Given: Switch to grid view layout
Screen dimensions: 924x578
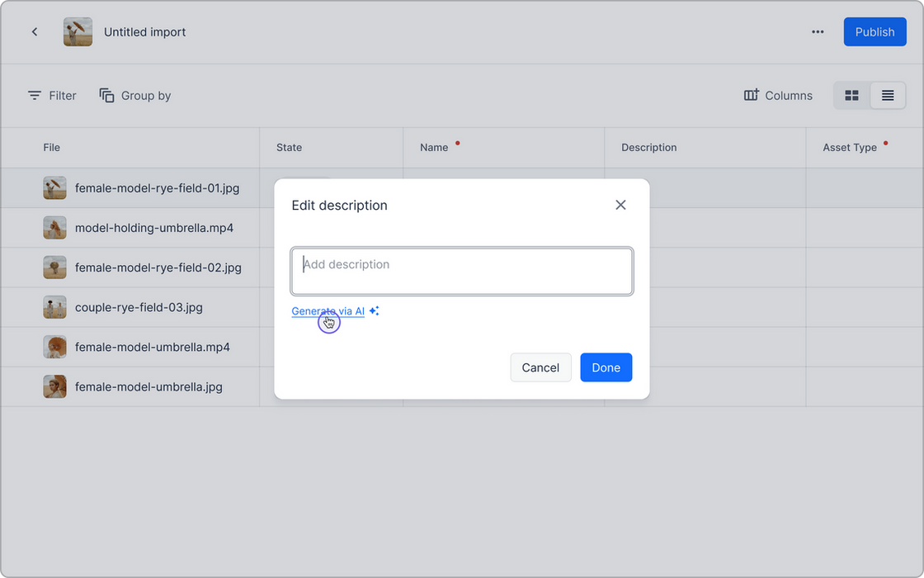Looking at the screenshot, I should point(851,96).
